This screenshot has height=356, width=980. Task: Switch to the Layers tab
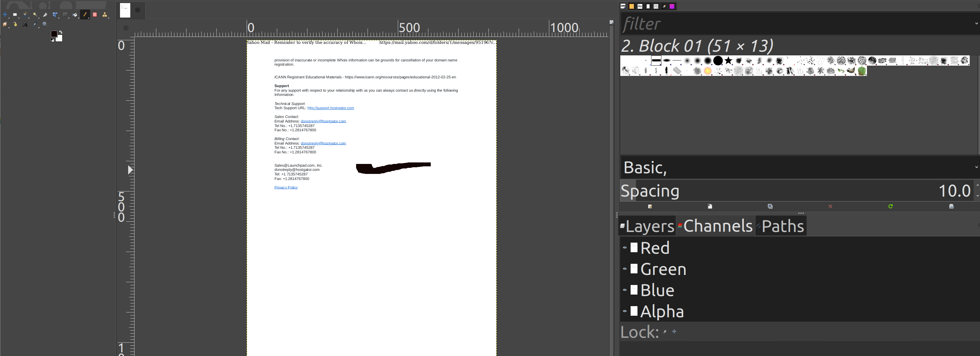[x=647, y=226]
